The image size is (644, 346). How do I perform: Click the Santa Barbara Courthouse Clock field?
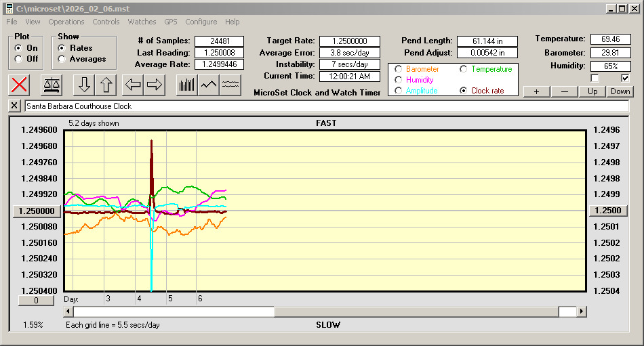325,106
